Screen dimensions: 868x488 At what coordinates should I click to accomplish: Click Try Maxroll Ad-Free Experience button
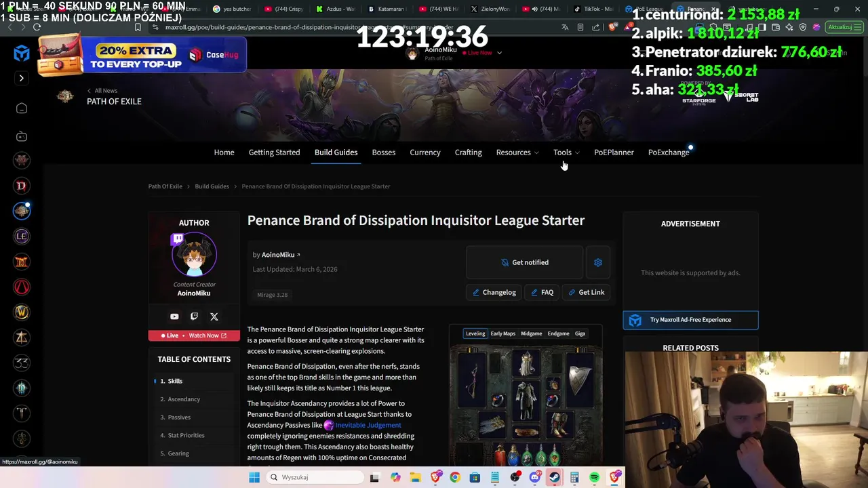tap(690, 320)
